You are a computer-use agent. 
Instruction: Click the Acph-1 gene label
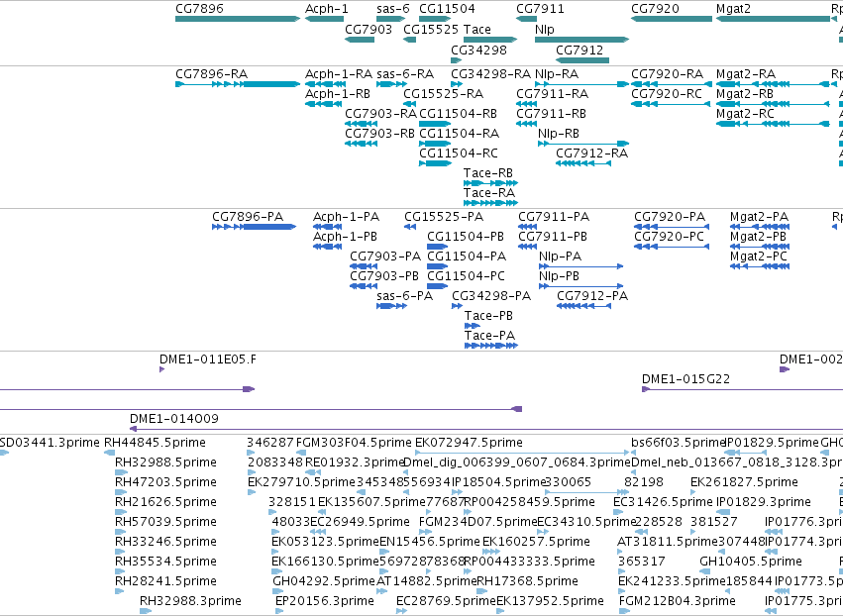pos(326,9)
